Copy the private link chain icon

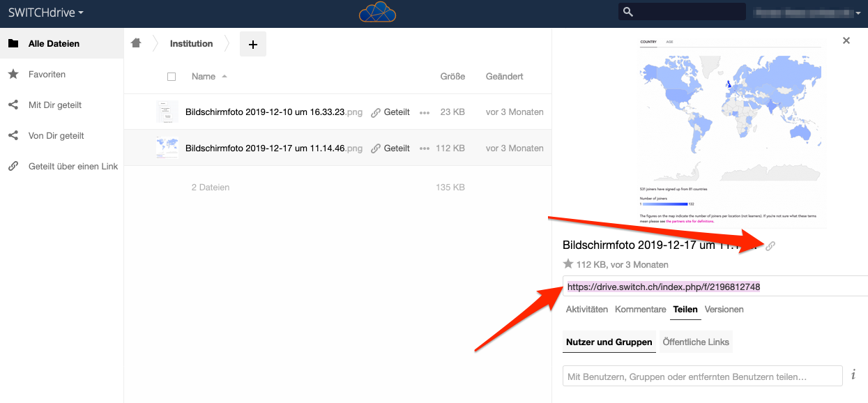[770, 245]
